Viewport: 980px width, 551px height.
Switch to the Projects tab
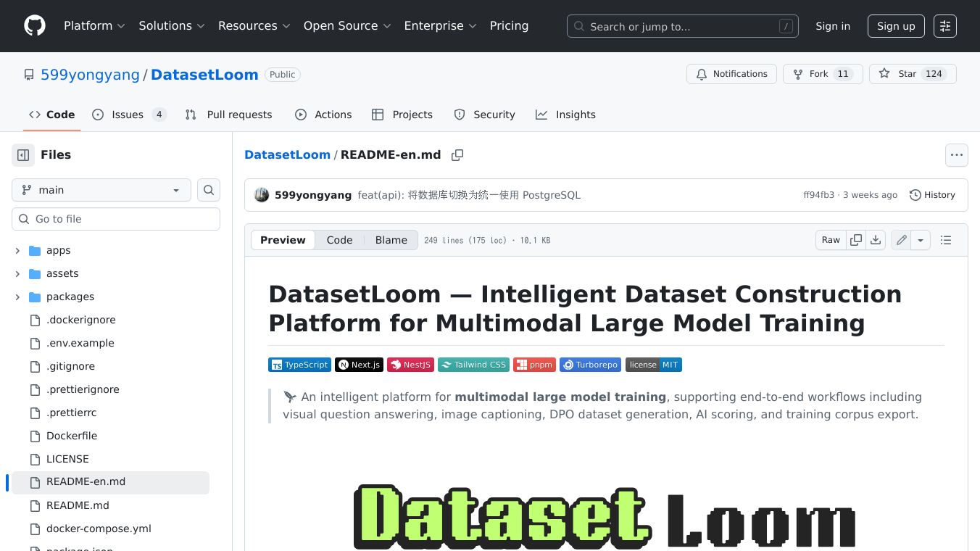pos(402,115)
